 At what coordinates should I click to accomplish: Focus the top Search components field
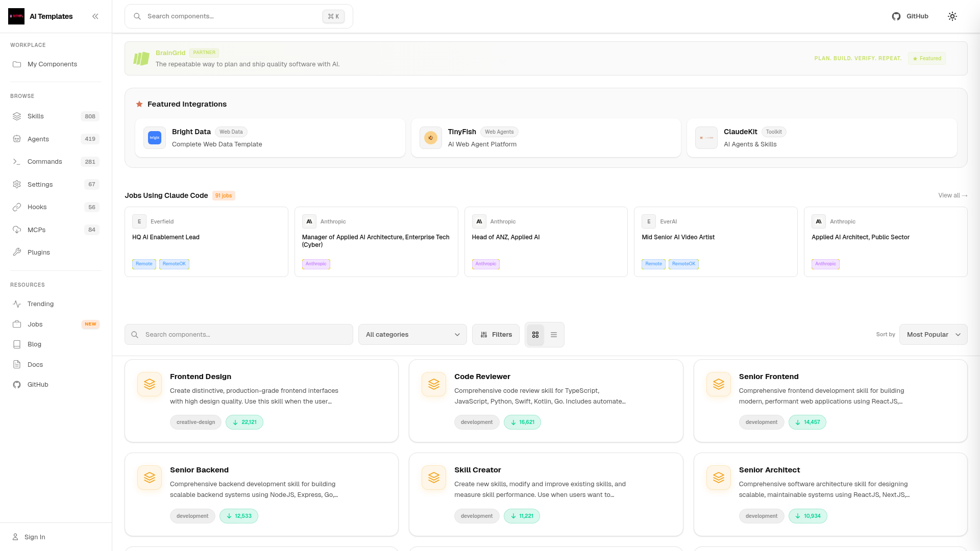[x=239, y=16]
